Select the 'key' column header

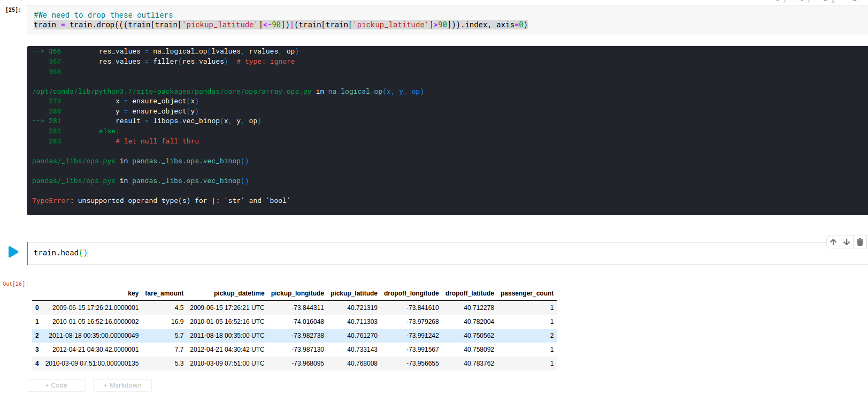pos(133,293)
